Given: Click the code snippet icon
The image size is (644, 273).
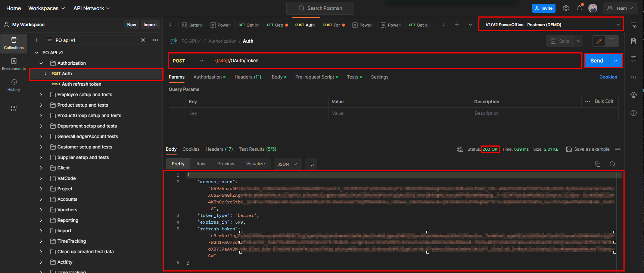Looking at the screenshot, I should [634, 77].
